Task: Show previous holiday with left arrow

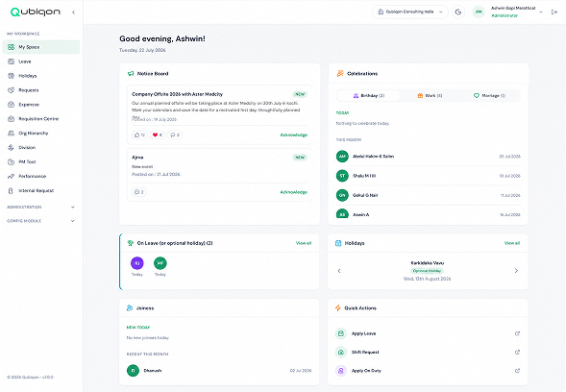Action: click(x=339, y=271)
